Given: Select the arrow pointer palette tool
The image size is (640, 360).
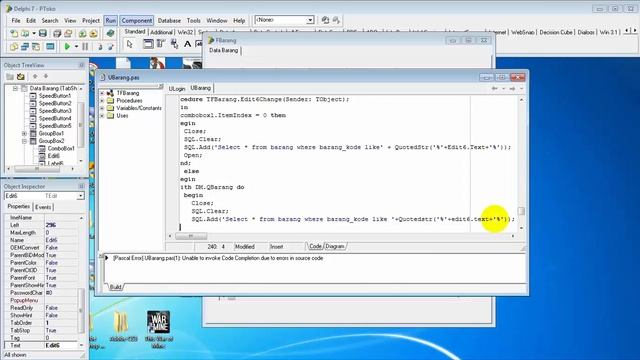Looking at the screenshot, I should click(130, 44).
